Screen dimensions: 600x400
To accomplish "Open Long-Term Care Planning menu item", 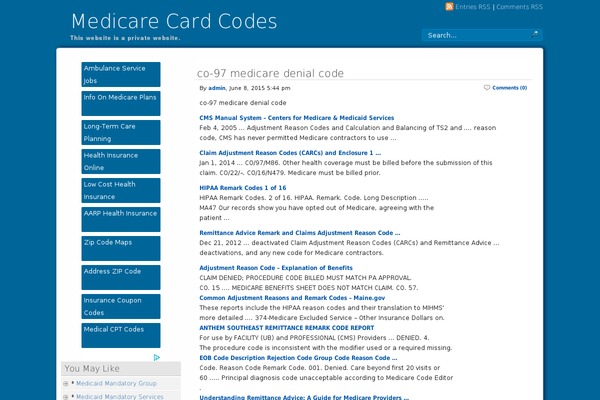I will pos(121,132).
